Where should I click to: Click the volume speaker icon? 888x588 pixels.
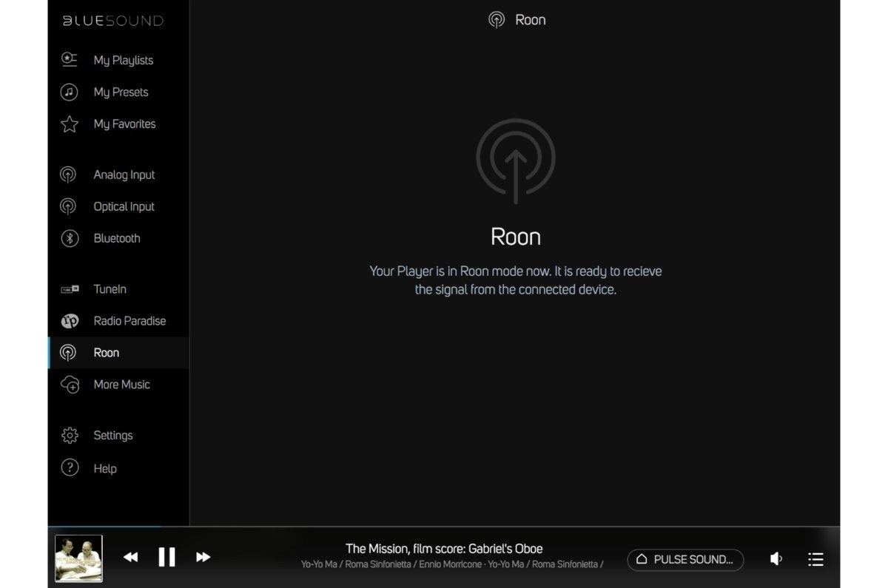point(776,559)
